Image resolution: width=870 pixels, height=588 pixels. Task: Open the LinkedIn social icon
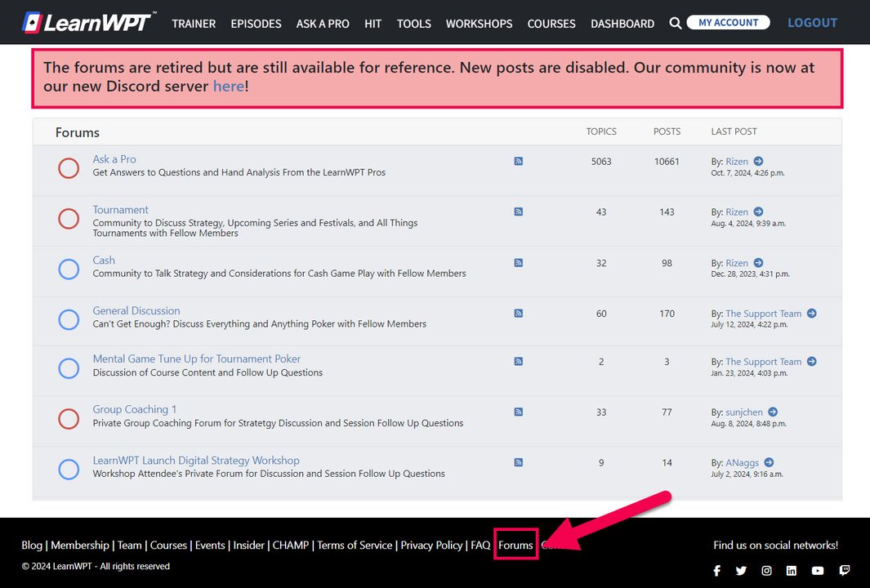coord(792,571)
